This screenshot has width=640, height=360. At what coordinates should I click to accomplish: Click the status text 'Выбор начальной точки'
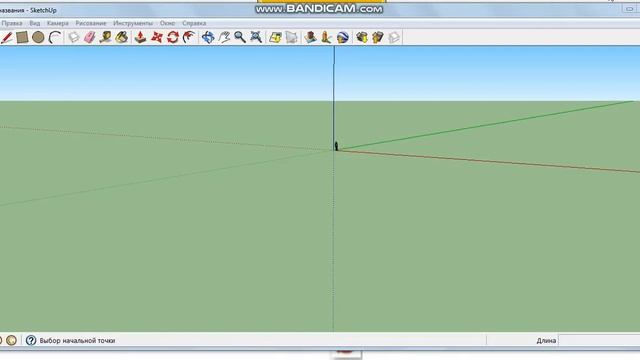click(x=77, y=340)
